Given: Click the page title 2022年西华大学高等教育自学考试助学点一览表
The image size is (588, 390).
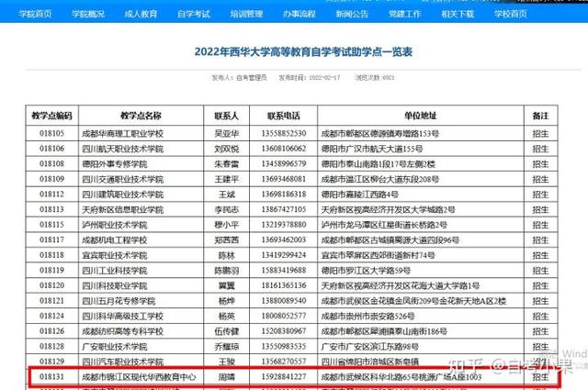Looking at the screenshot, I should 303,51.
